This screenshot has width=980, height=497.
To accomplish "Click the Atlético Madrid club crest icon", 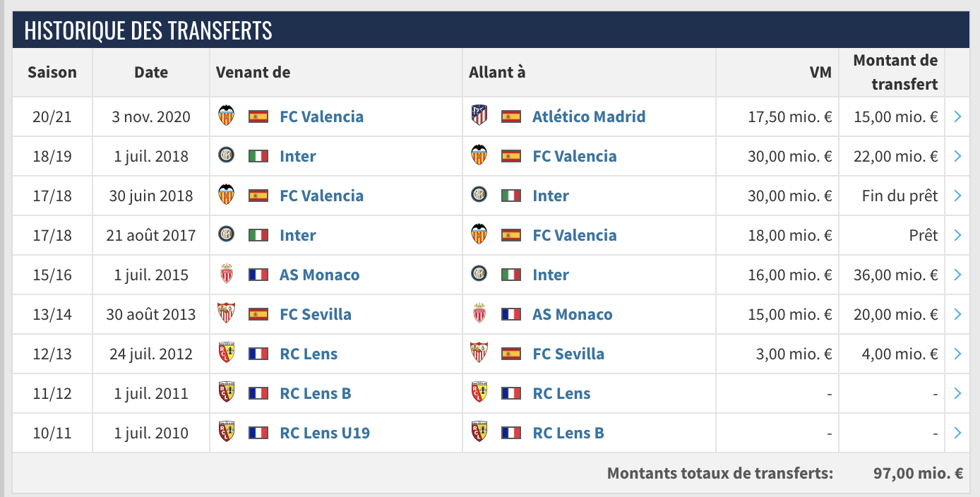I will (479, 116).
